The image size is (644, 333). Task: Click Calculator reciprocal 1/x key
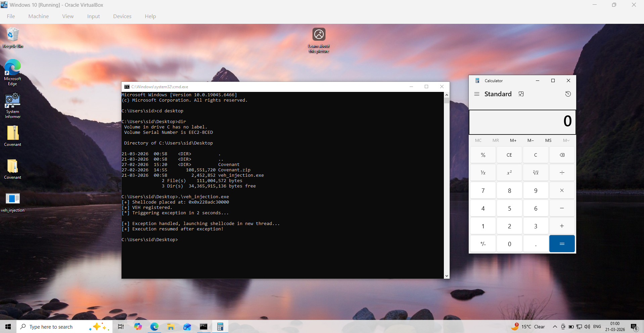tap(483, 173)
